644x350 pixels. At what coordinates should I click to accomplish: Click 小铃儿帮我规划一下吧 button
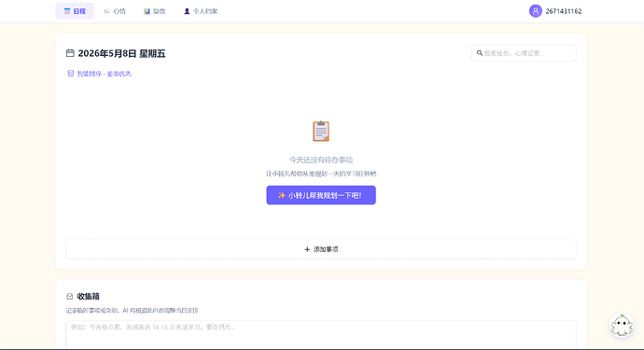click(321, 195)
